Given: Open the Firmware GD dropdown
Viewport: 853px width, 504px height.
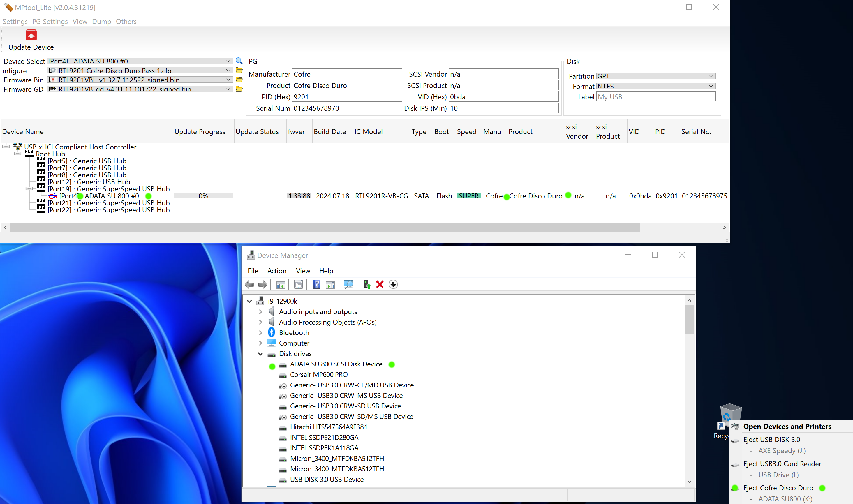Looking at the screenshot, I should click(x=228, y=89).
